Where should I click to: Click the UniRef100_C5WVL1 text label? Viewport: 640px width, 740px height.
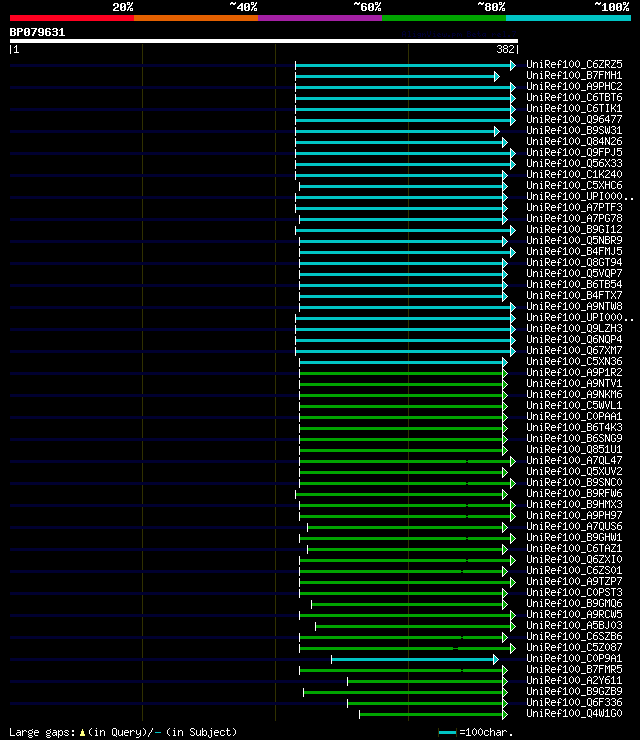pyautogui.click(x=574, y=405)
